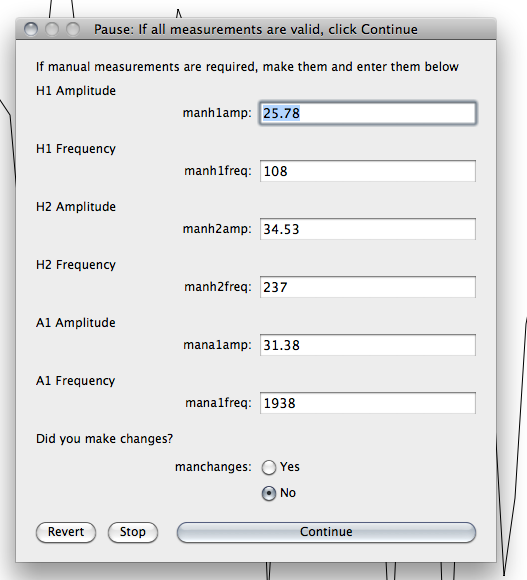The width and height of the screenshot is (527, 580).
Task: Click the manh2amp field showing 34.53
Action: click(368, 229)
